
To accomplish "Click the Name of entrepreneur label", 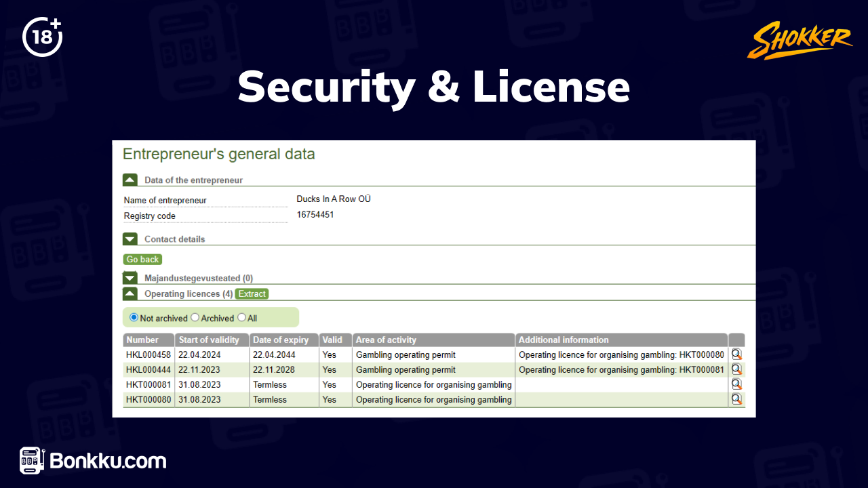I will point(165,201).
